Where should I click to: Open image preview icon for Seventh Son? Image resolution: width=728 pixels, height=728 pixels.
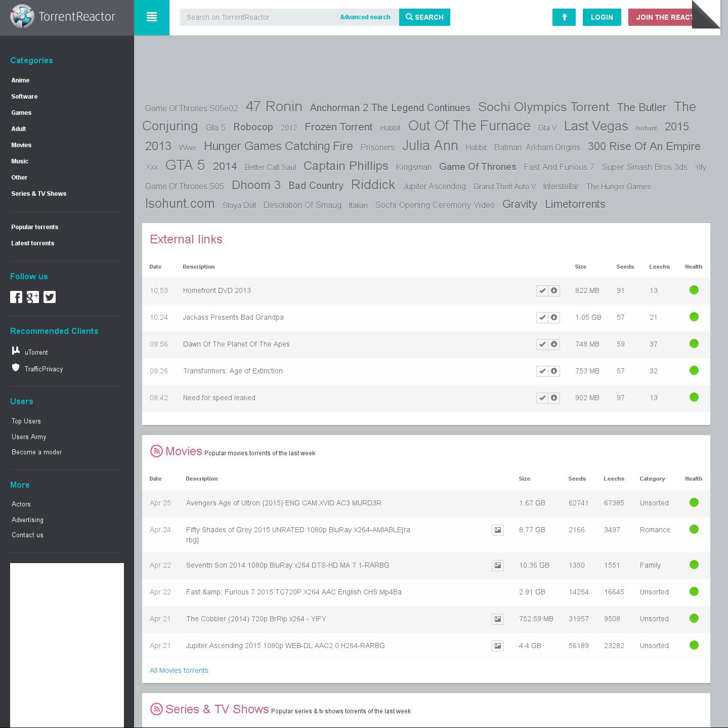(x=498, y=565)
